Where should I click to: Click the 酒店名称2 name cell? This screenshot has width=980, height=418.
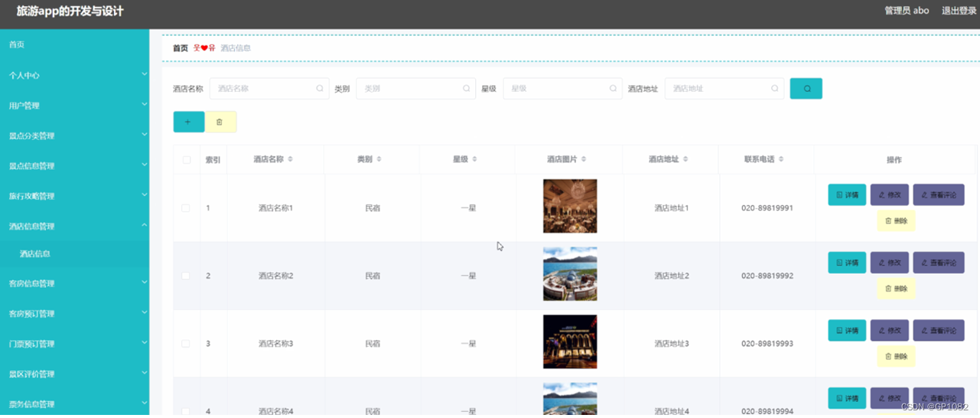point(276,276)
